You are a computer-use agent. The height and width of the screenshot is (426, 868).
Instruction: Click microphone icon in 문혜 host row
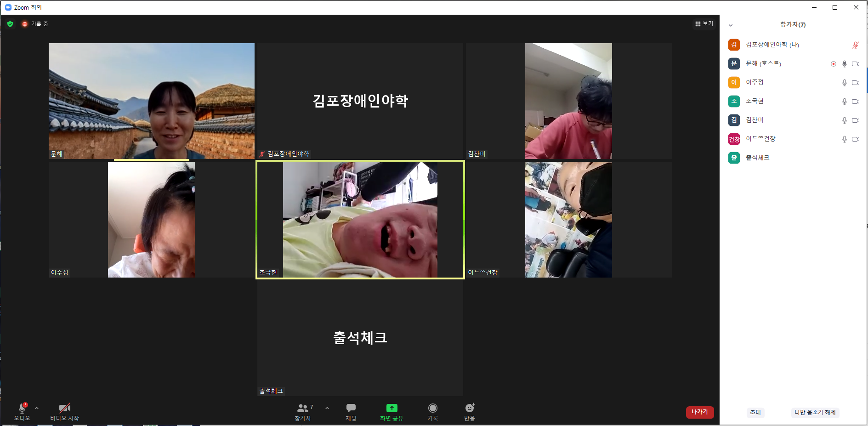[845, 64]
